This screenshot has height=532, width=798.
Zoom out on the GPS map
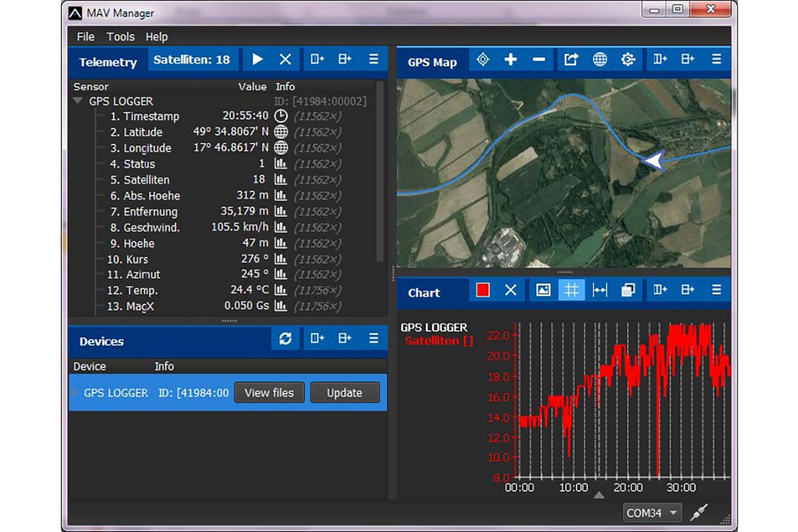[x=539, y=60]
